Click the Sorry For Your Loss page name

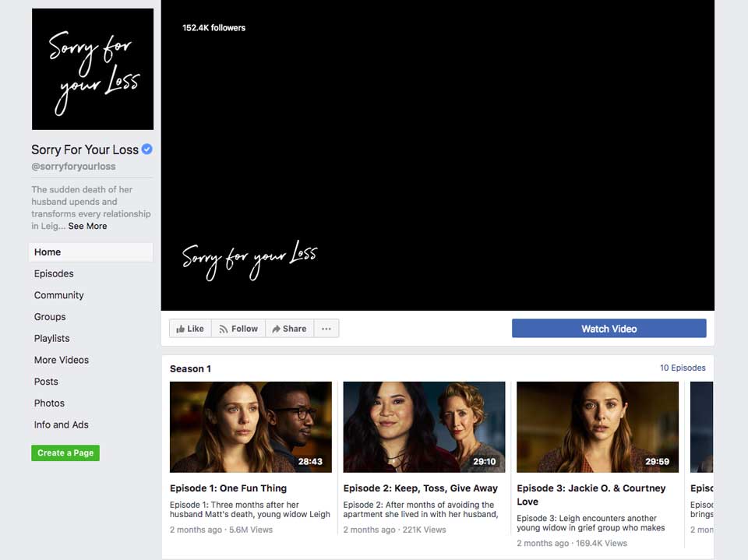pyautogui.click(x=85, y=150)
